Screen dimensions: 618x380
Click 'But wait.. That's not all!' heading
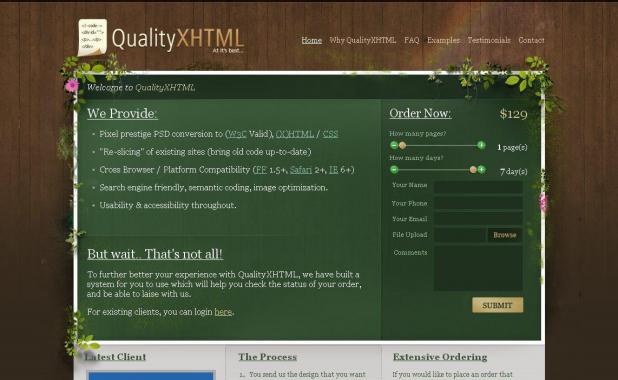click(155, 254)
